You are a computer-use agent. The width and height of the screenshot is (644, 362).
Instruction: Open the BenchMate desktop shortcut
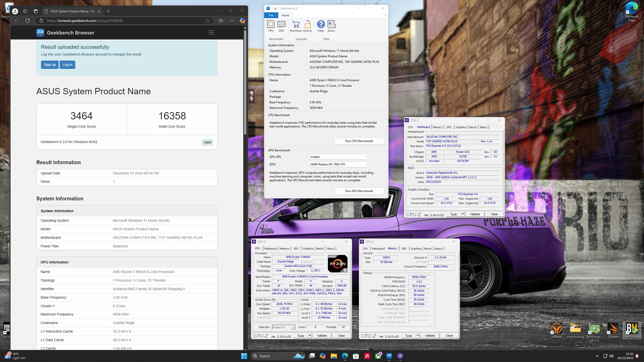click(632, 331)
